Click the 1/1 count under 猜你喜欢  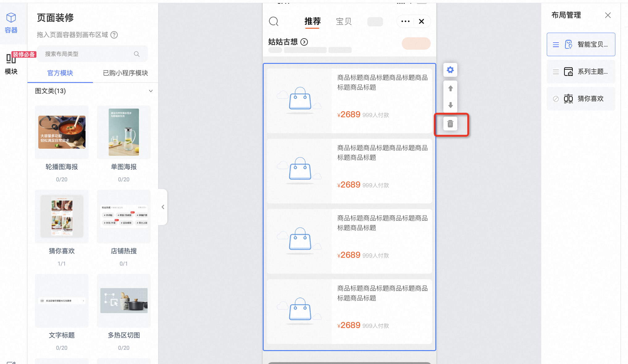[62, 264]
